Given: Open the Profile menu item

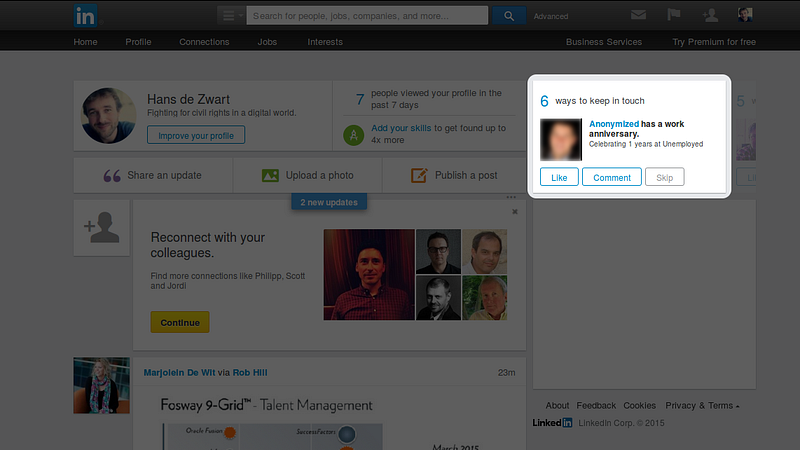Looking at the screenshot, I should (138, 42).
